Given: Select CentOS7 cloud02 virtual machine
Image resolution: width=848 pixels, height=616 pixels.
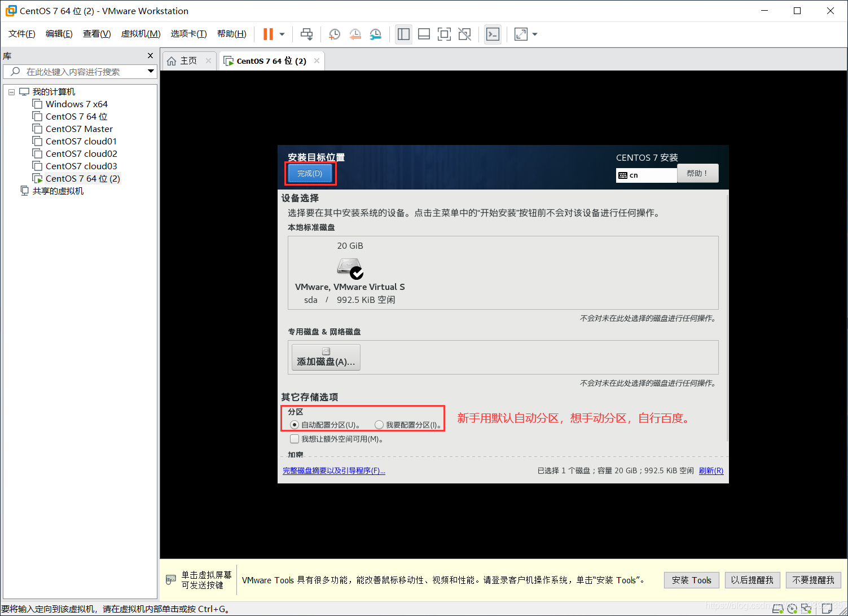Looking at the screenshot, I should pyautogui.click(x=81, y=153).
